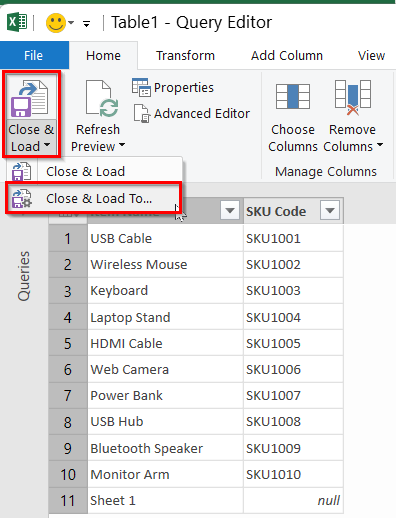The width and height of the screenshot is (396, 518).
Task: Click the USB Hub cell
Action: [x=165, y=422]
